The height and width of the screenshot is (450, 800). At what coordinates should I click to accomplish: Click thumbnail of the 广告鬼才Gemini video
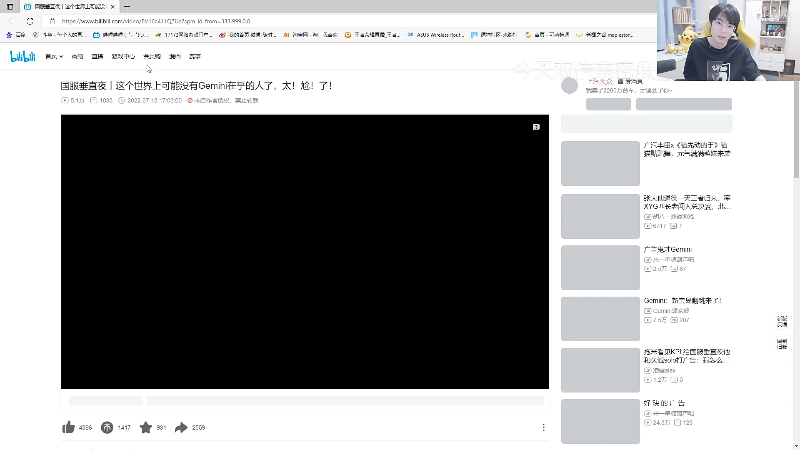600,267
